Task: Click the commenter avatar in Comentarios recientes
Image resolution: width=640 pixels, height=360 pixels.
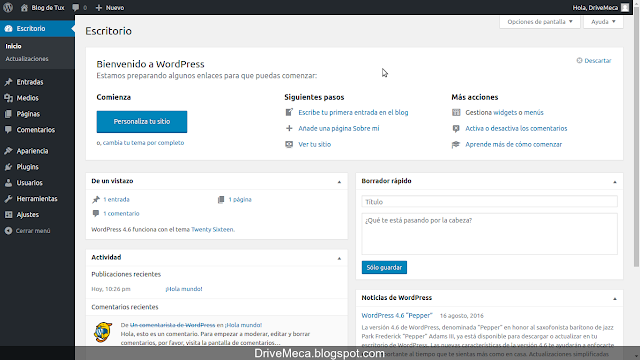Action: click(x=103, y=332)
